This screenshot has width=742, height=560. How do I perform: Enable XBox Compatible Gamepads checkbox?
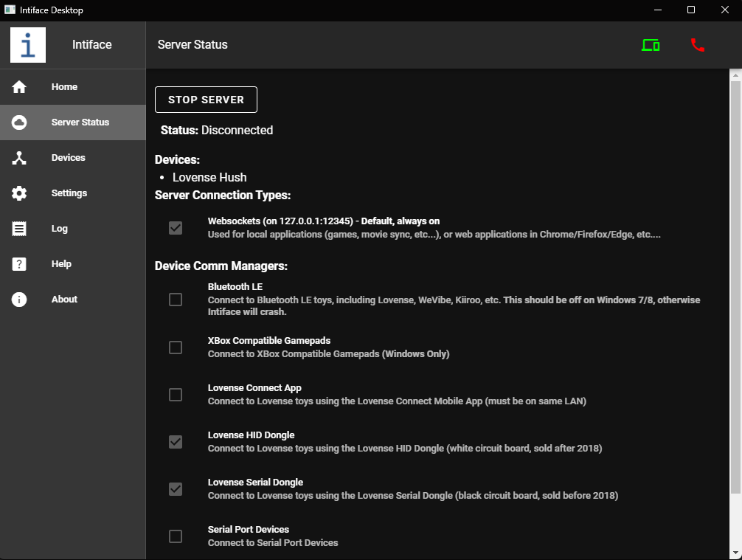pyautogui.click(x=176, y=348)
